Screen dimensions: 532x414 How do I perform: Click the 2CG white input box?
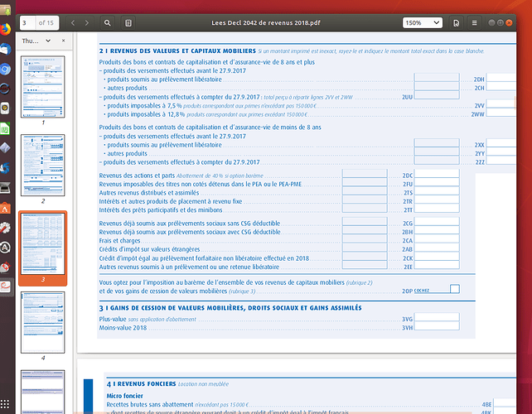(437, 222)
